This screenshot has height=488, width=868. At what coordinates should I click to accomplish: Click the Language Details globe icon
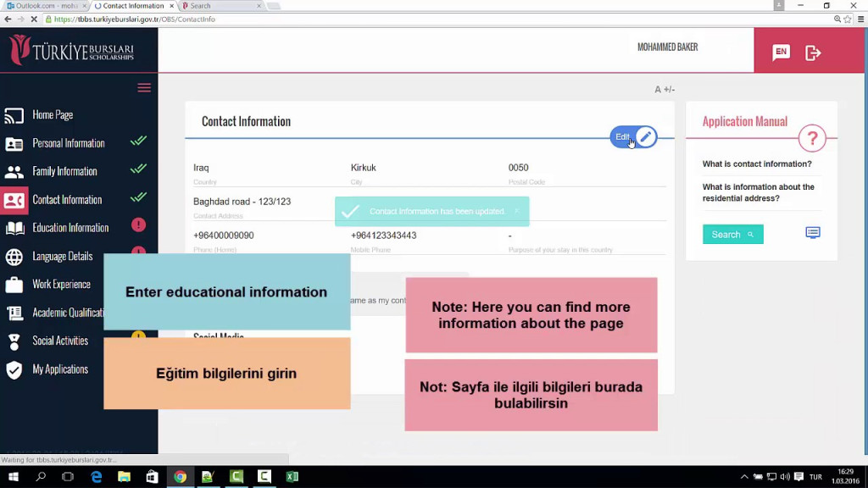(x=14, y=257)
